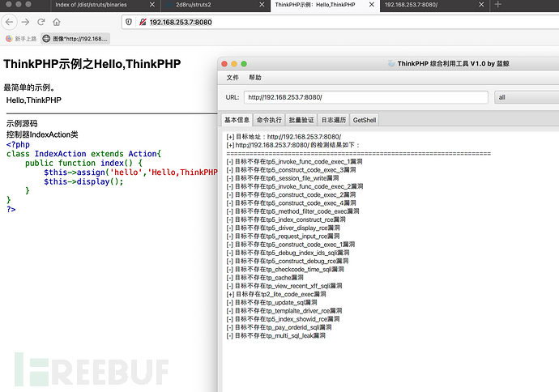Go back with browser back arrow

tap(10, 22)
